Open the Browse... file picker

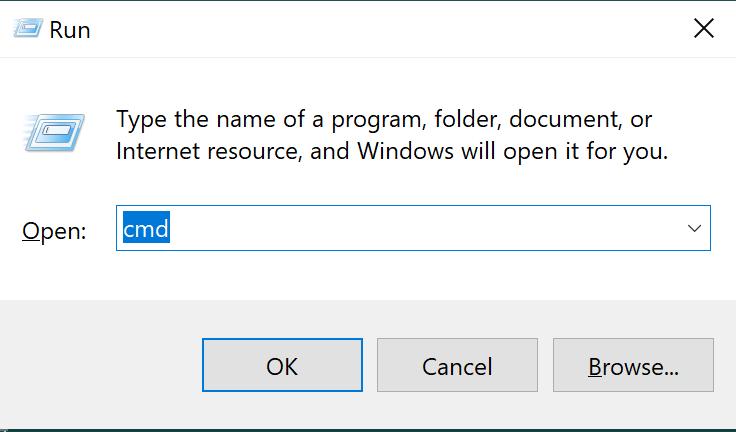tap(633, 366)
